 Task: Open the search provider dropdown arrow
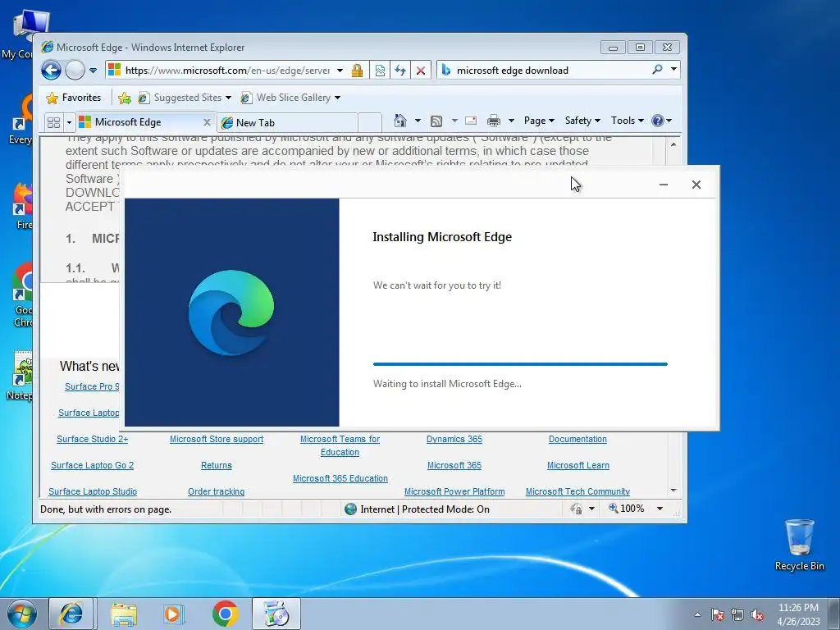click(673, 69)
